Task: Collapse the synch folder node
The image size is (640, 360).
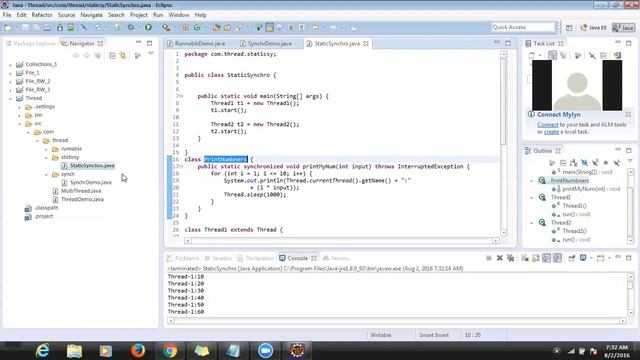Action: (46, 174)
